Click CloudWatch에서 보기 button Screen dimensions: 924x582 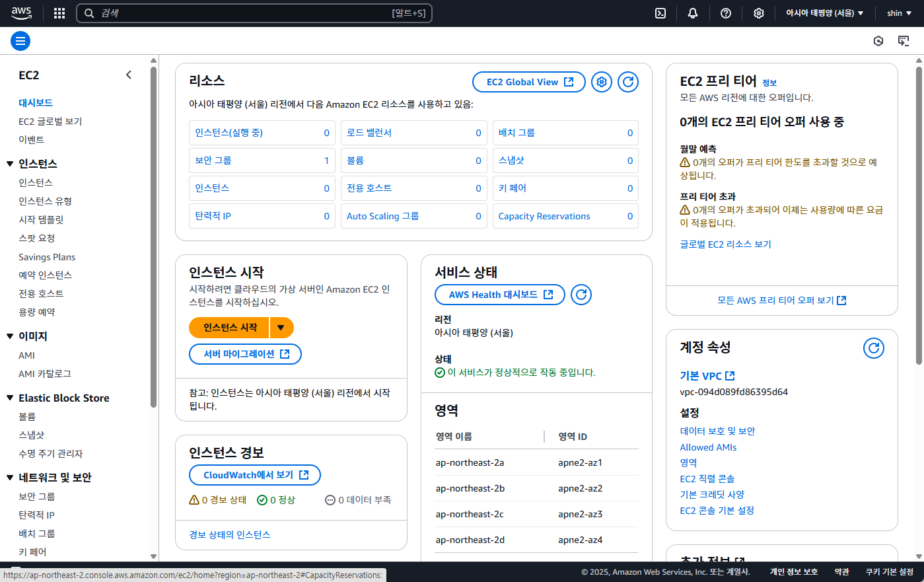click(x=255, y=475)
